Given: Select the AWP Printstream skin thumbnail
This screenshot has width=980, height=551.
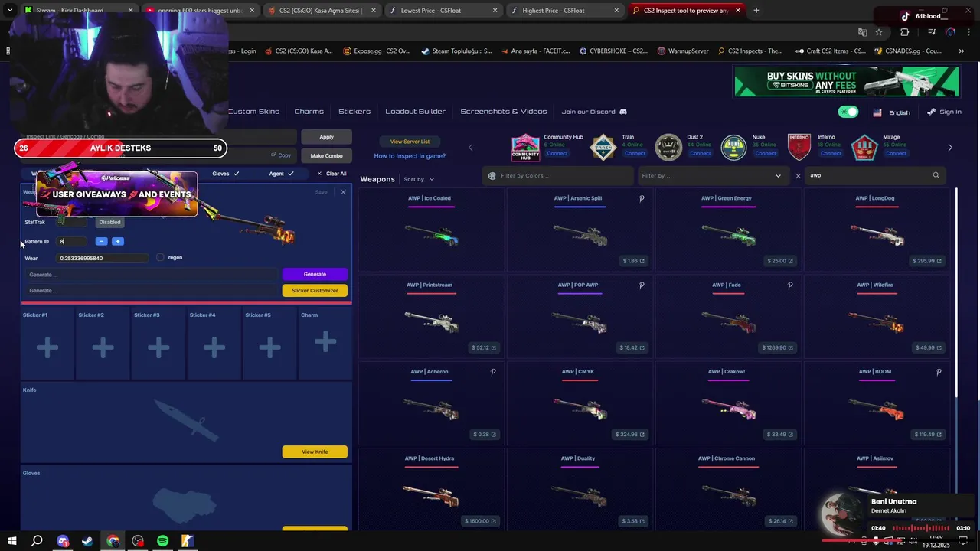Looking at the screenshot, I should coord(431,321).
